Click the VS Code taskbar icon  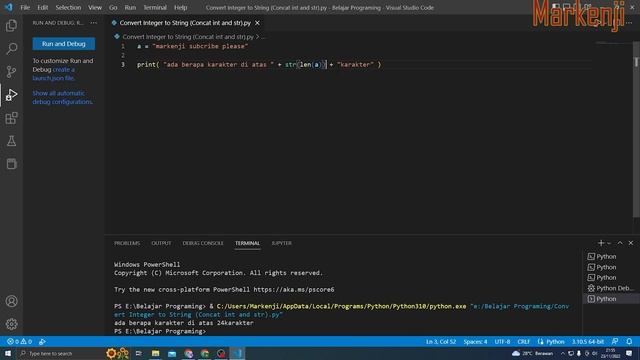(x=237, y=353)
